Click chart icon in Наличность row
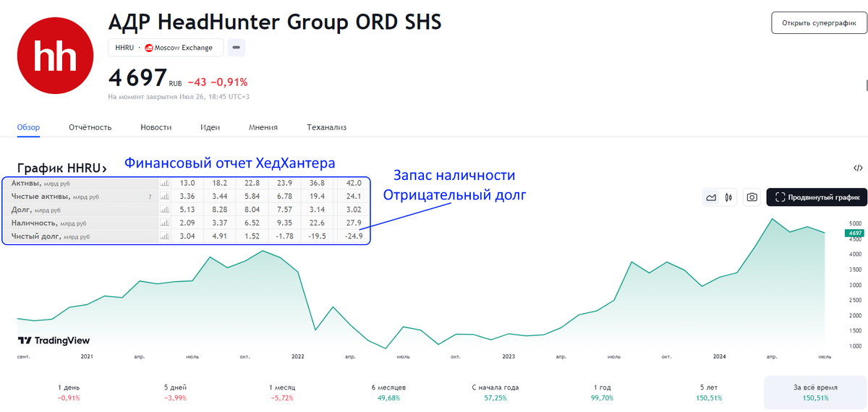Screen dimensions: 868x412 [x=164, y=223]
